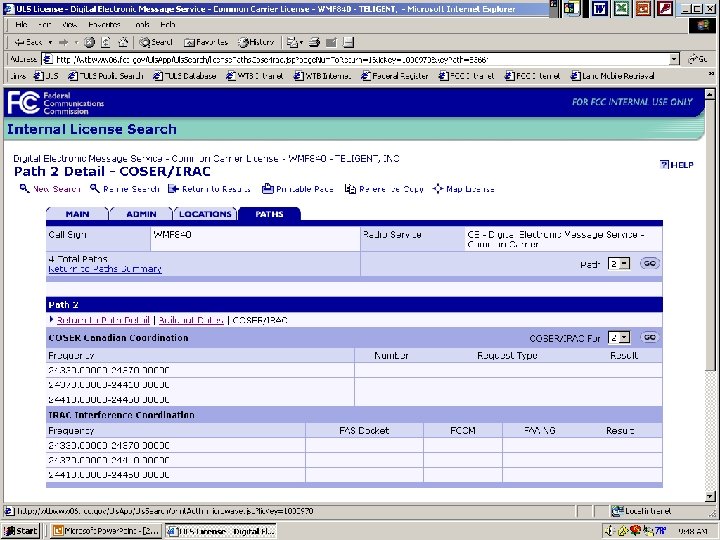The width and height of the screenshot is (720, 540).
Task: Open the HELP link with question icon
Action: (676, 165)
